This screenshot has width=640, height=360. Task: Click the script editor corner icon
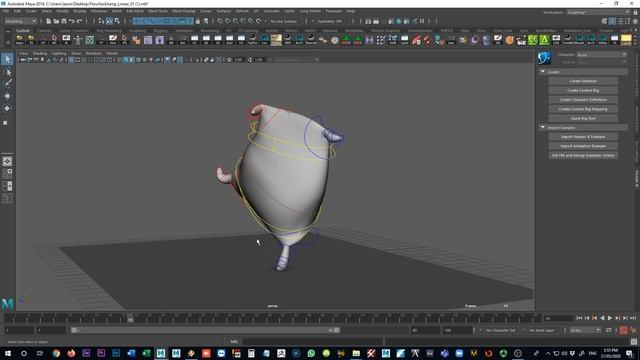point(633,342)
